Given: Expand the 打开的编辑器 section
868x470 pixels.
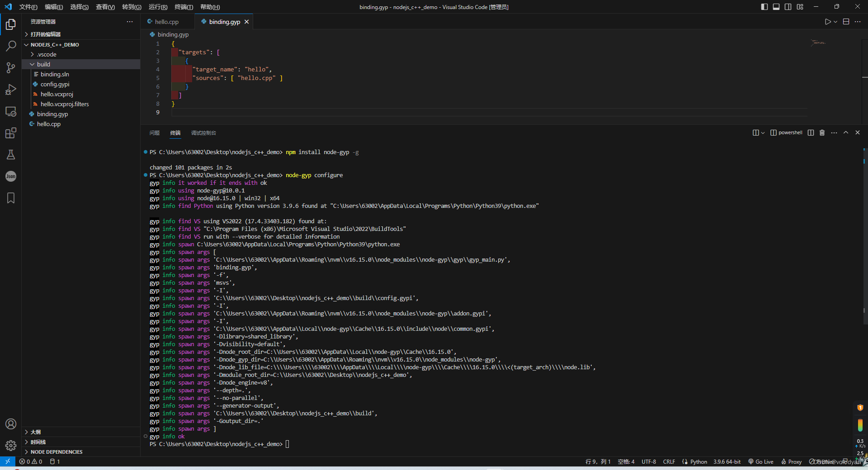Looking at the screenshot, I should tap(81, 34).
